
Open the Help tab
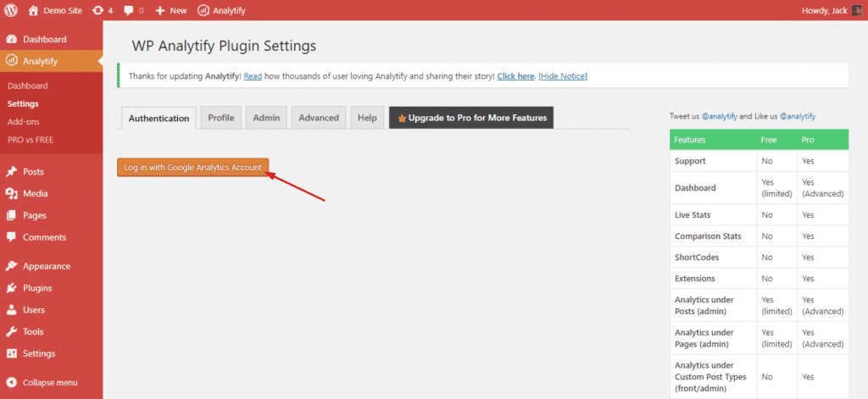click(x=367, y=118)
